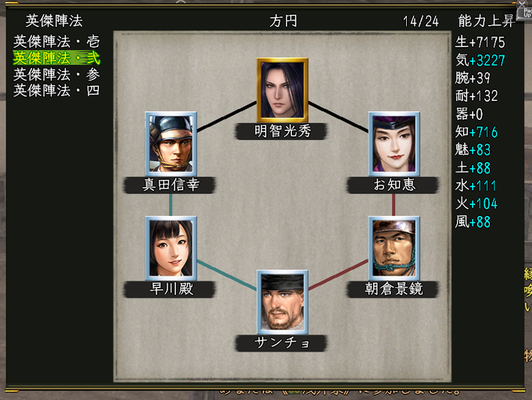Open 英傑陣法・壱 formation
Screen dimensions: 532x400
(56, 41)
